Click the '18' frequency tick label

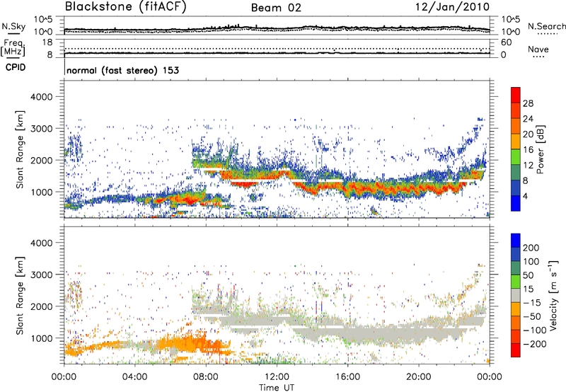pyautogui.click(x=47, y=42)
